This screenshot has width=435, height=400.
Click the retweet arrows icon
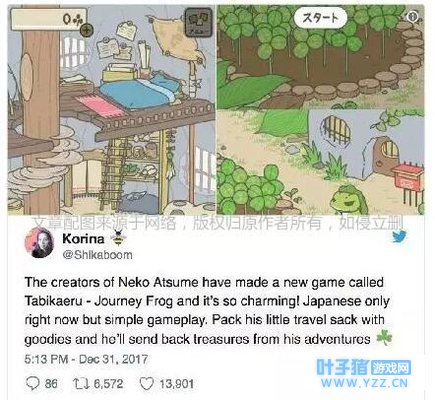click(x=80, y=384)
